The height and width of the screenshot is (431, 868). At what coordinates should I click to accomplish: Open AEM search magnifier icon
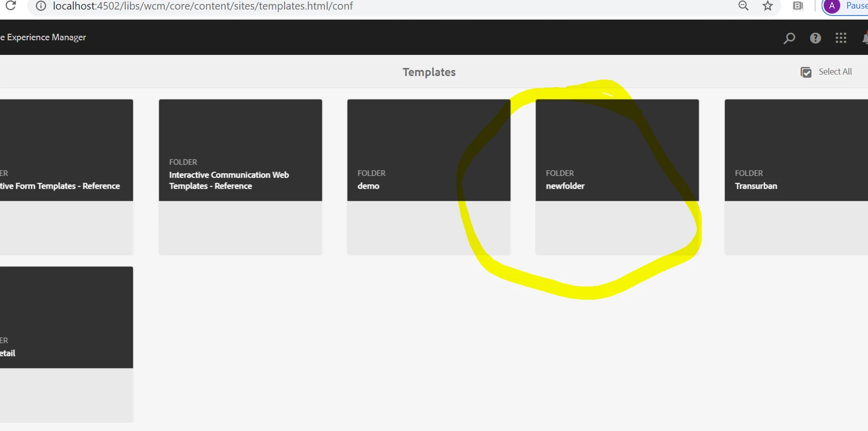(789, 38)
